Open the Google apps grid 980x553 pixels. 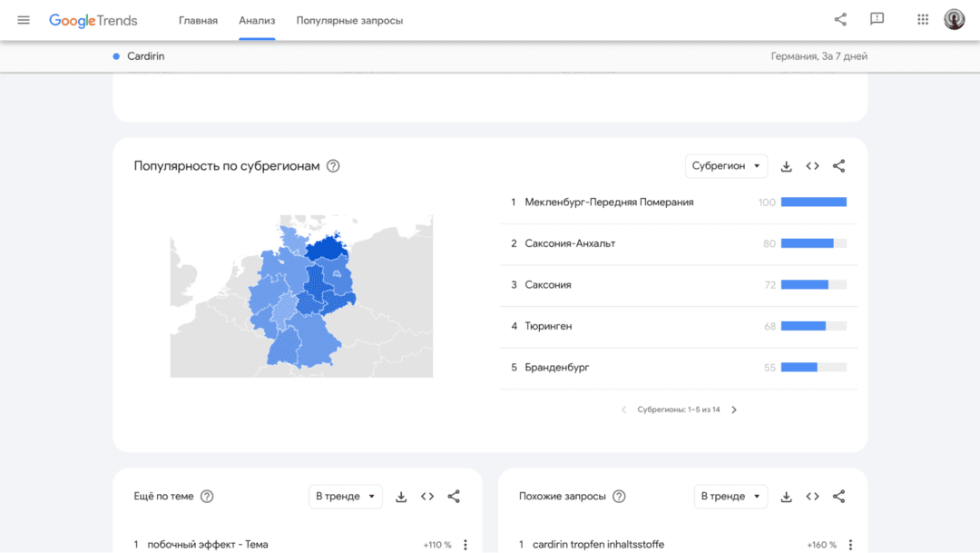[x=922, y=19]
